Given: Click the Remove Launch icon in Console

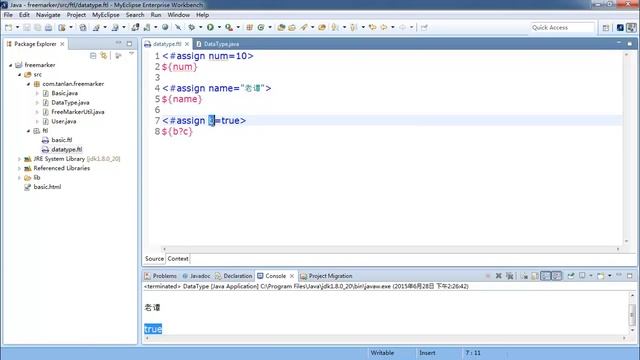Looking at the screenshot, I should 498,276.
